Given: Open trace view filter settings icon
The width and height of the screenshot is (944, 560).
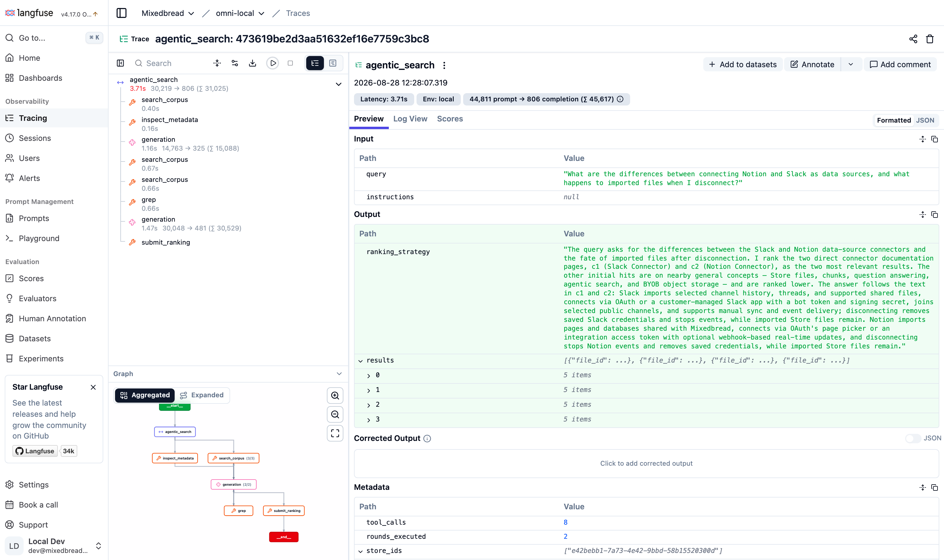Looking at the screenshot, I should pyautogui.click(x=235, y=63).
